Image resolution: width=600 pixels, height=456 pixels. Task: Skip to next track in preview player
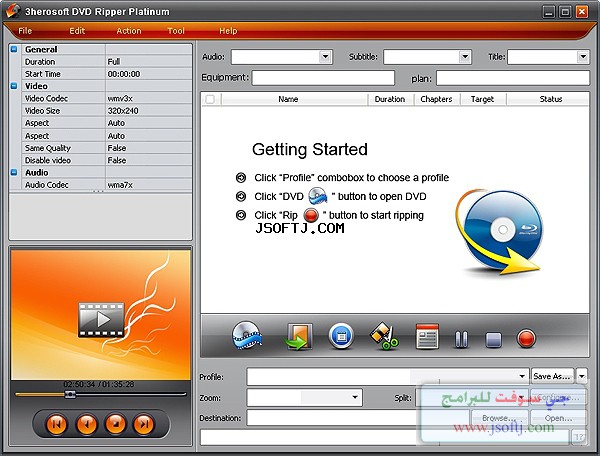click(x=143, y=424)
